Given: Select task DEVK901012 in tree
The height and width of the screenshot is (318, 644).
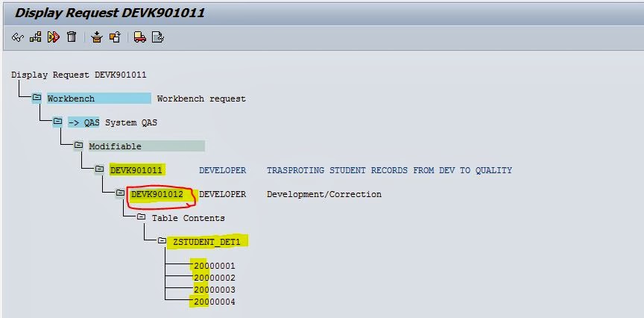Looking at the screenshot, I should [157, 194].
